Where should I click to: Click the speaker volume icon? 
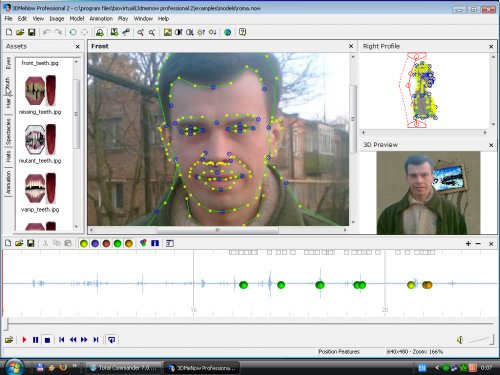tap(460, 340)
